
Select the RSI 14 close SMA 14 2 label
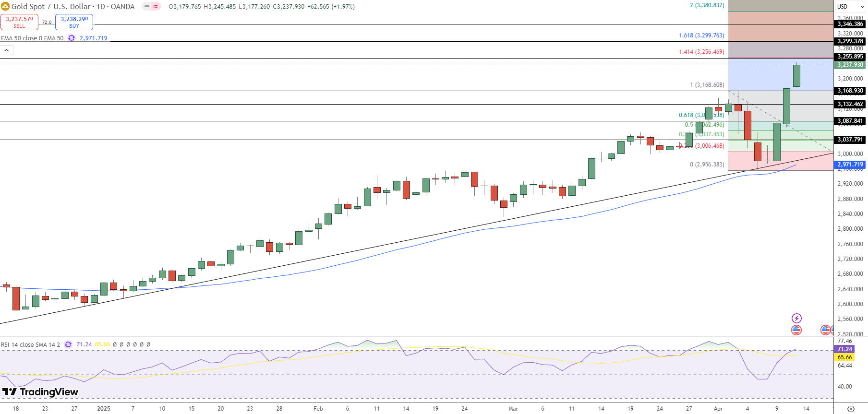click(31, 344)
